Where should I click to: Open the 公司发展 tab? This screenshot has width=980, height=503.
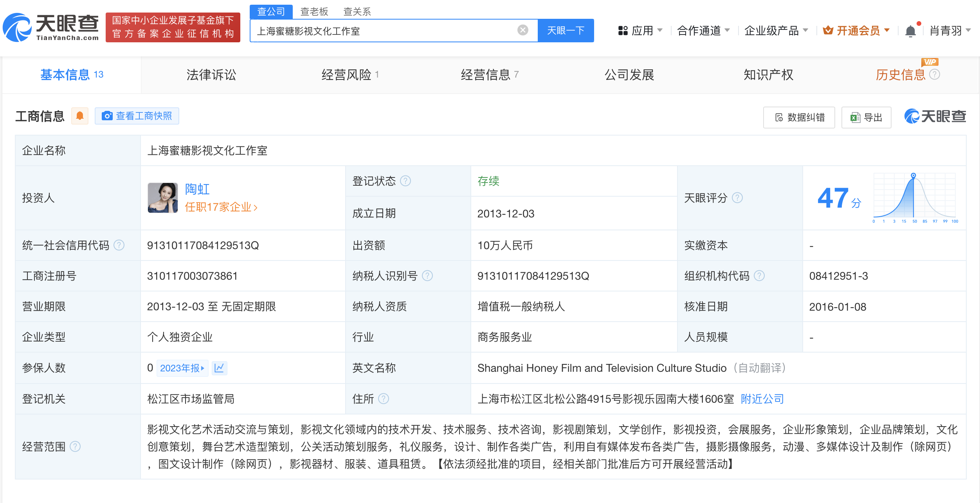click(x=629, y=75)
